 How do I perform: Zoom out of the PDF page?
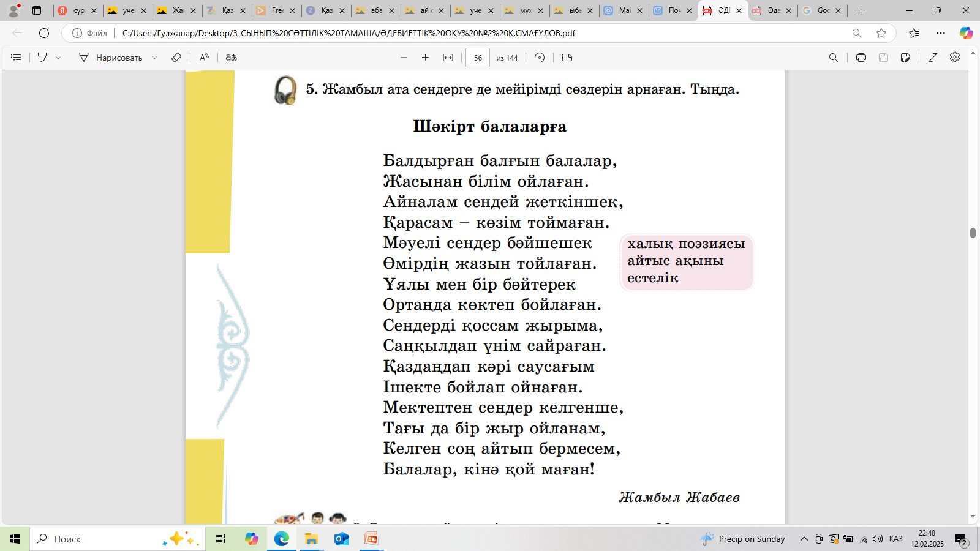404,58
